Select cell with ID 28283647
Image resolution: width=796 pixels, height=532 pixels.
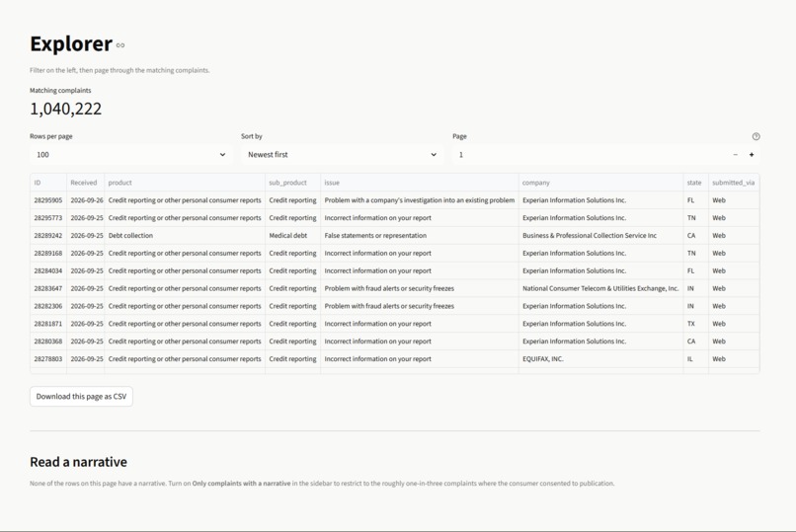point(48,288)
